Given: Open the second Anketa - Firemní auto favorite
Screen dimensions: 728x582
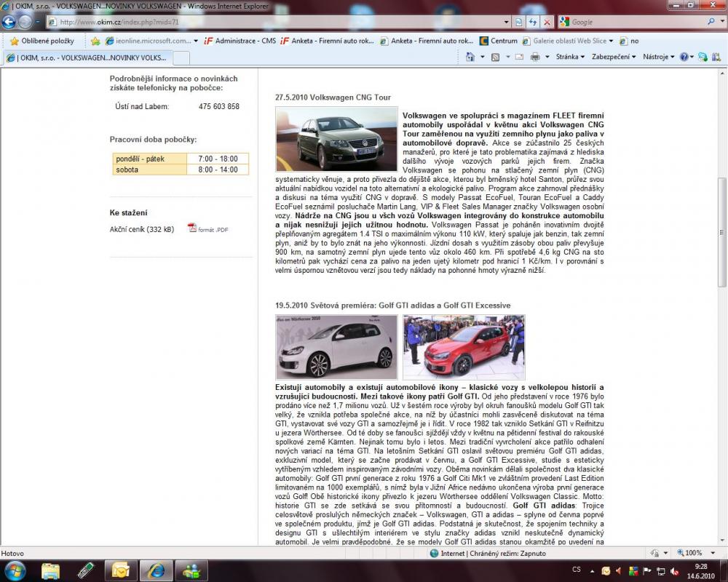Looking at the screenshot, I should click(426, 41).
